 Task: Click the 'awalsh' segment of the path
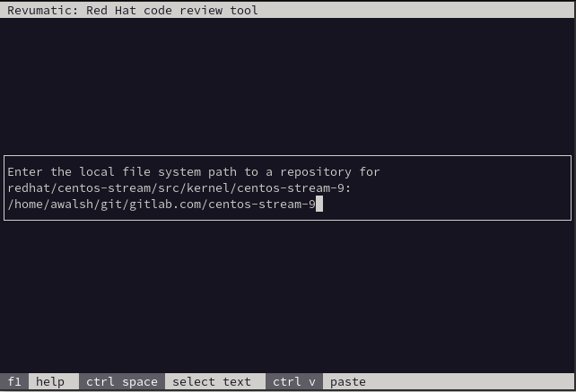[68, 205]
